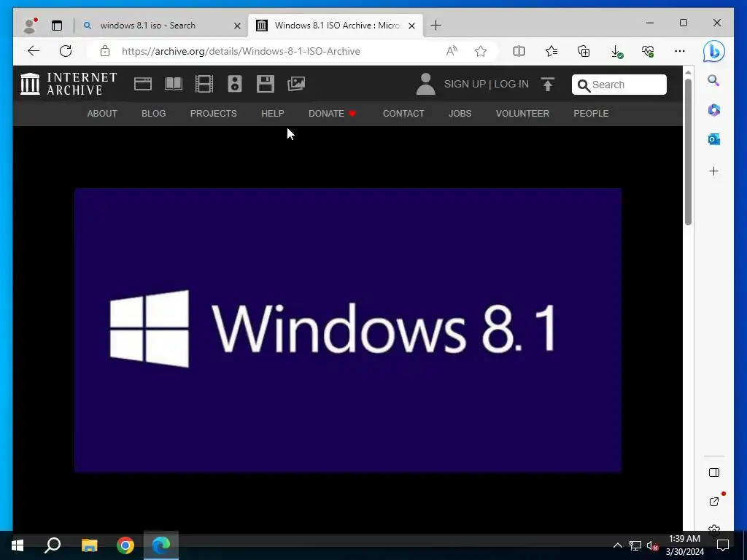Open the JOBS link
The width and height of the screenshot is (747, 560).
(460, 113)
